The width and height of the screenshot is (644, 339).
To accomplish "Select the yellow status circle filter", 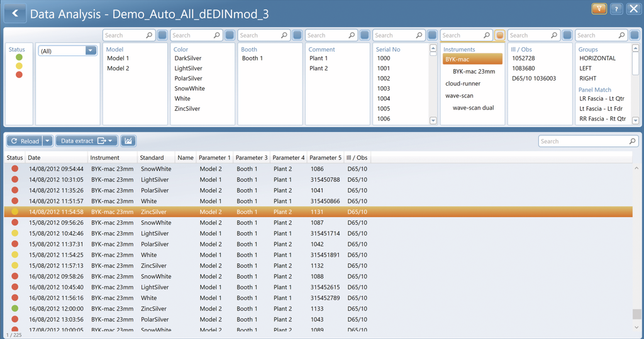I will (19, 66).
